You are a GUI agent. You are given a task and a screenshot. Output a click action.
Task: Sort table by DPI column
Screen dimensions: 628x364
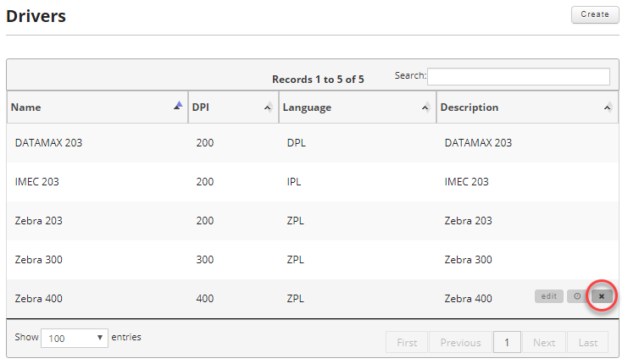[x=233, y=108]
